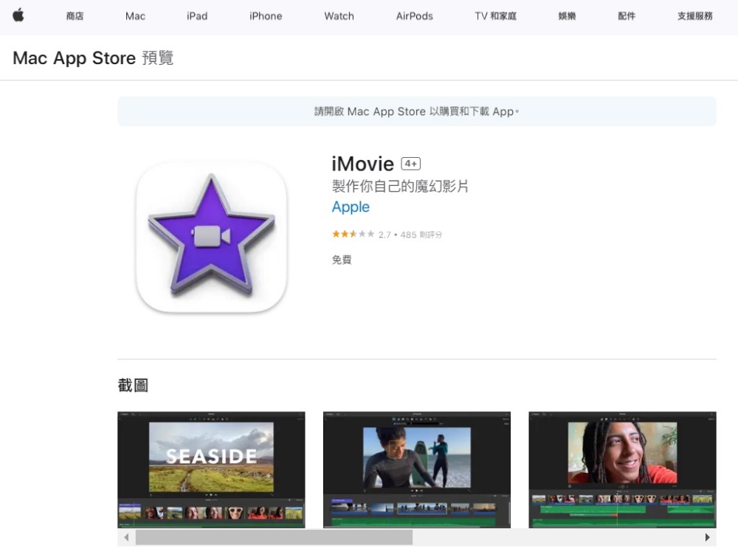Click the Apple developer link

coord(351,207)
